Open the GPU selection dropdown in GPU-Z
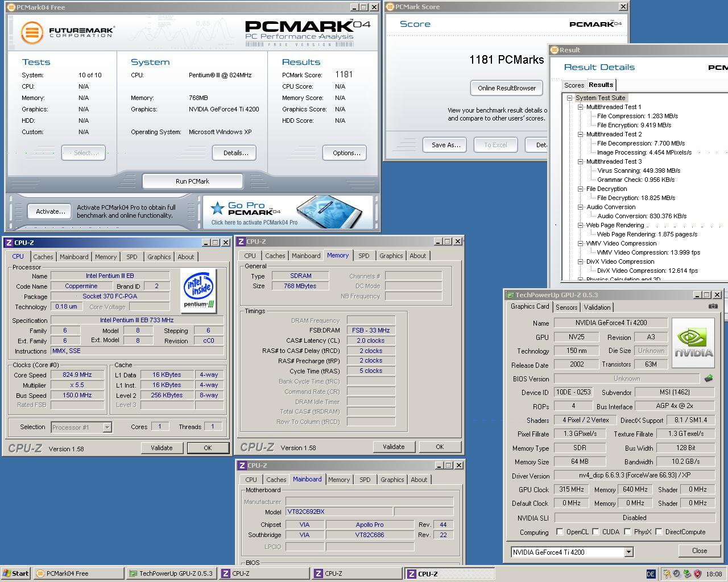This screenshot has width=728, height=582. [628, 552]
